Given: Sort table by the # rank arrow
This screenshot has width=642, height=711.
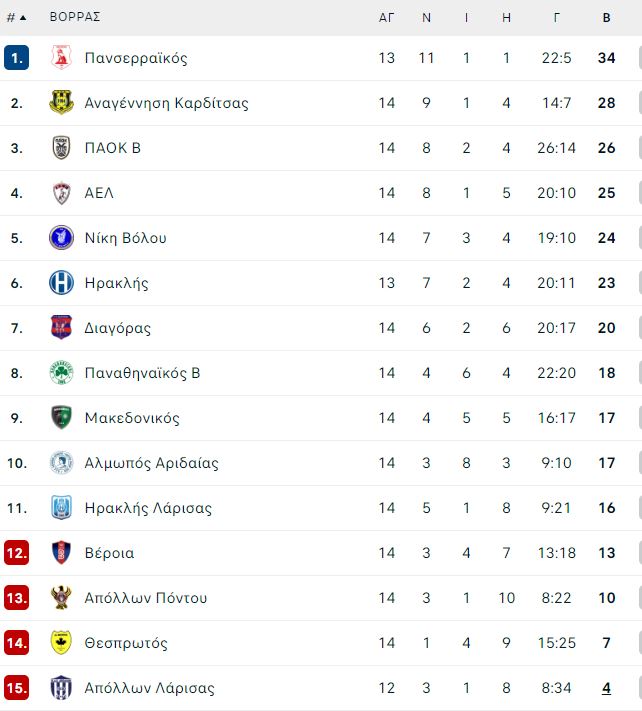Looking at the screenshot, I should [x=17, y=18].
